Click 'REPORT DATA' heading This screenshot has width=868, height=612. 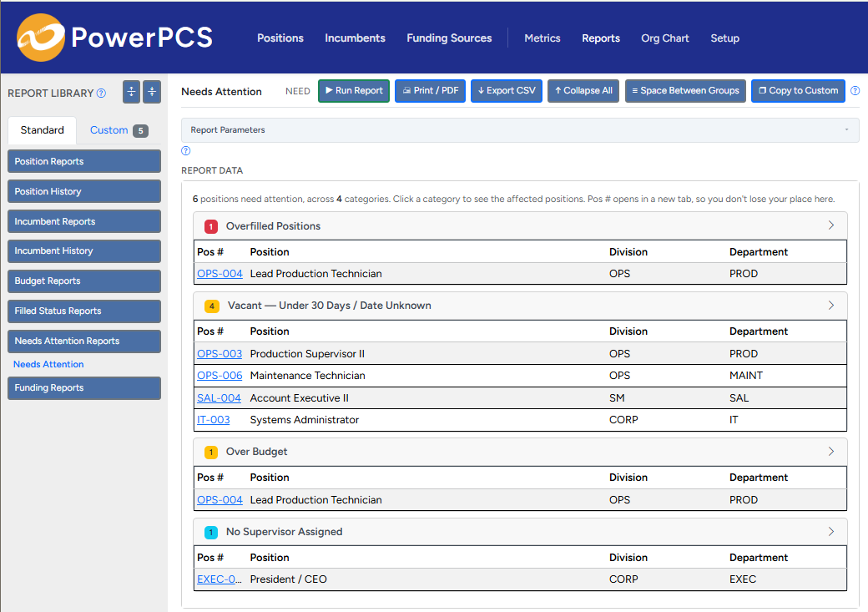(212, 170)
